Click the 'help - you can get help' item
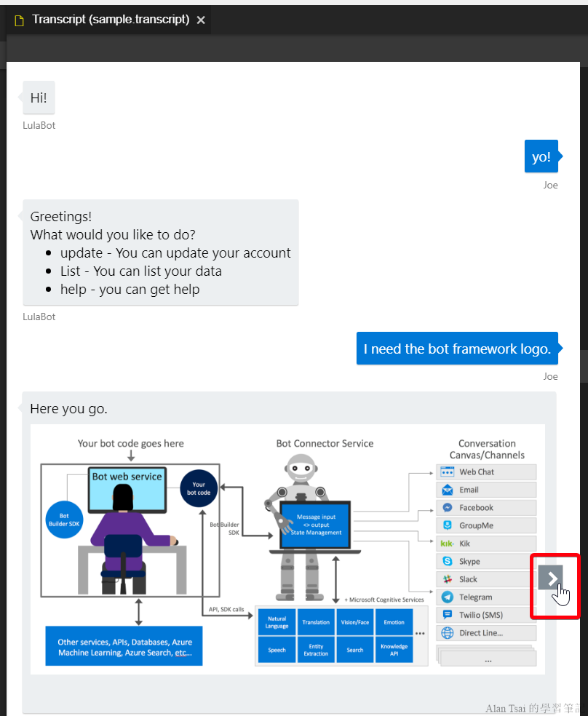 [130, 290]
